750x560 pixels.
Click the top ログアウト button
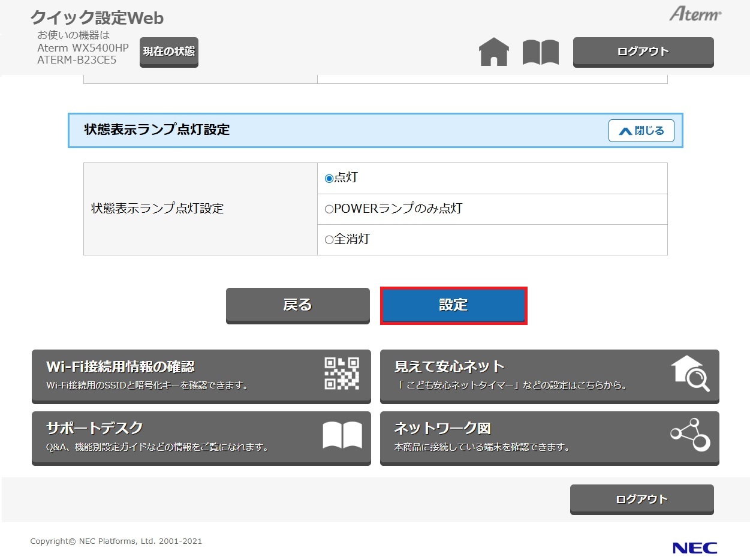pos(643,52)
